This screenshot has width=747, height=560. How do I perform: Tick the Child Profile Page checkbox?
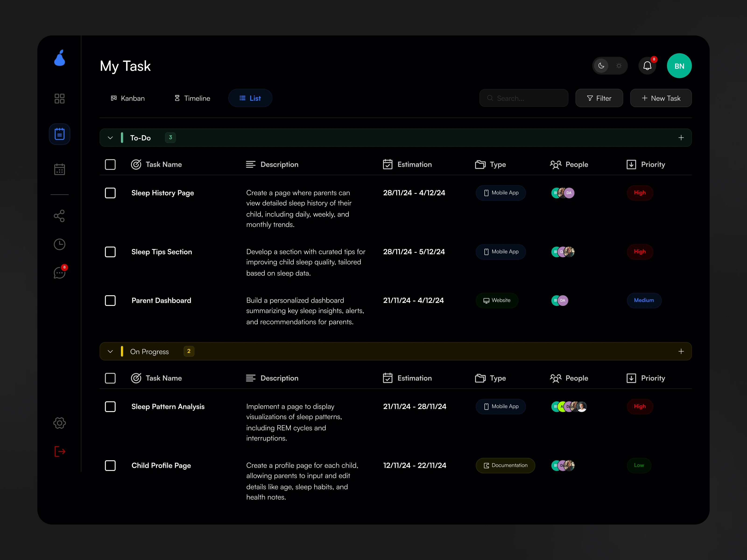110,465
